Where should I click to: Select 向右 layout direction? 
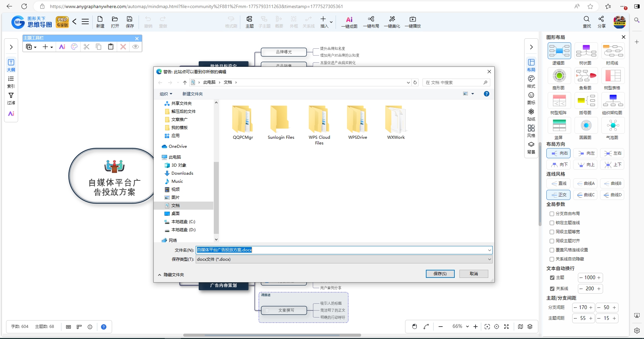pos(558,153)
